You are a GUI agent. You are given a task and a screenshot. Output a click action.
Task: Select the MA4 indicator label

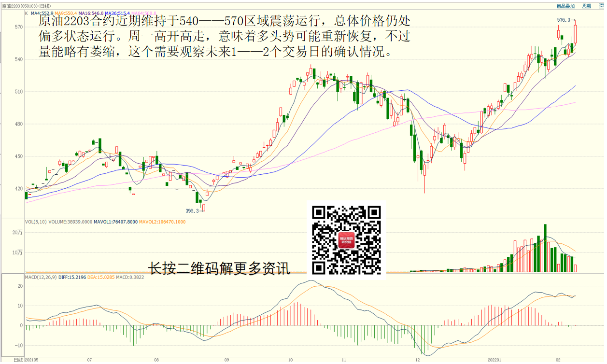[x=42, y=14]
